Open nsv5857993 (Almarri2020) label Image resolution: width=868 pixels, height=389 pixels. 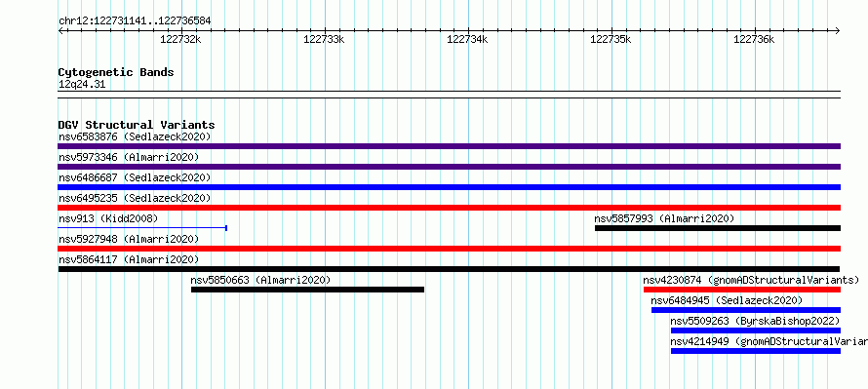tap(664, 218)
